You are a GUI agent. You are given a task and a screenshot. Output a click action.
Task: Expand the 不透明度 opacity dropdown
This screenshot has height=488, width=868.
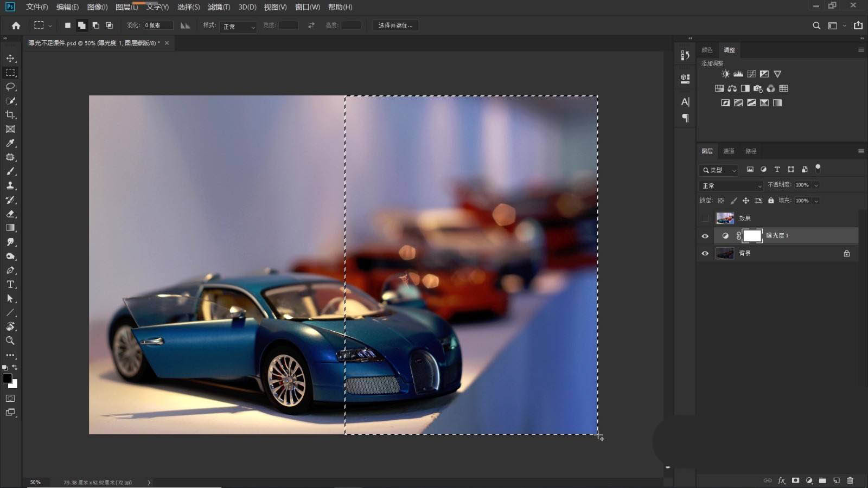coord(816,185)
